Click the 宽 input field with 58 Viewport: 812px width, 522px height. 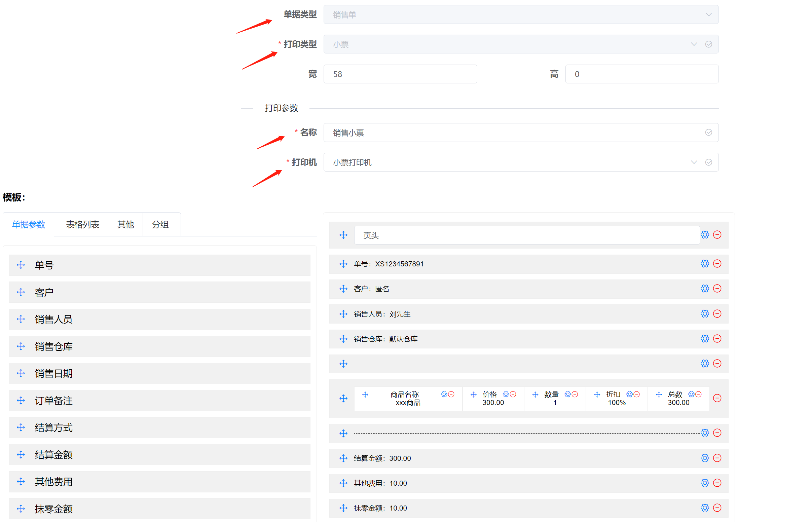[x=400, y=74]
